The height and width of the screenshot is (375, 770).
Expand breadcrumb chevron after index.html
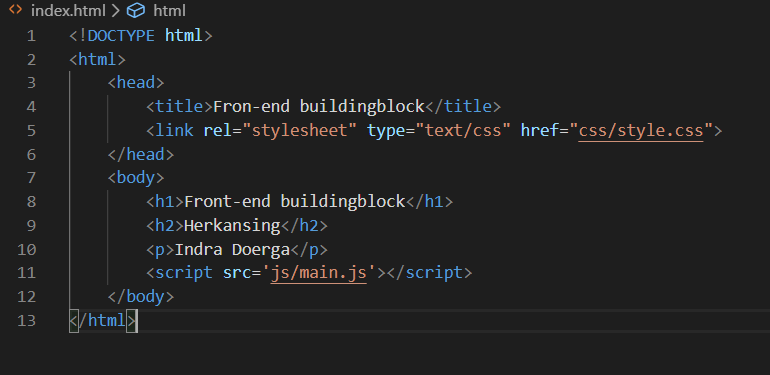tap(116, 11)
